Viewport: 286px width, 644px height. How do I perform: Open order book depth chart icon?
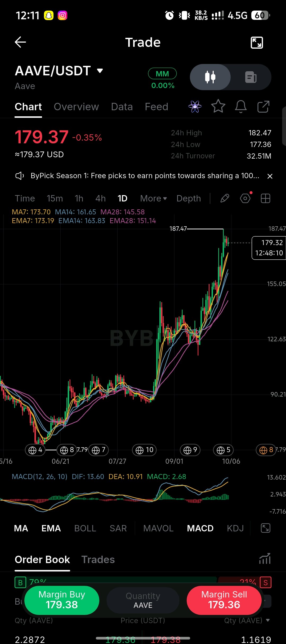point(265,559)
